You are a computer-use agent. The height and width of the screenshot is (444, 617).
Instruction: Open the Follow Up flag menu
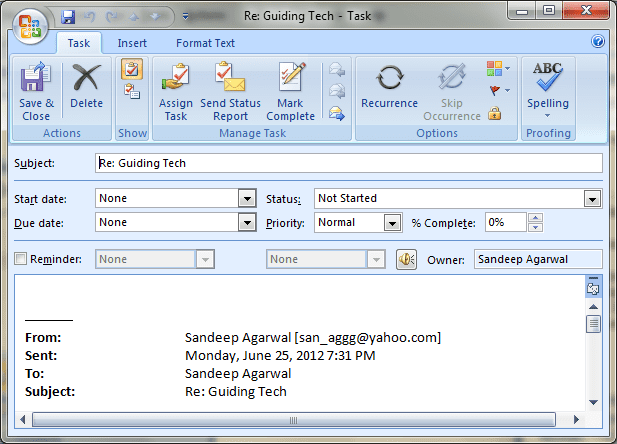point(499,91)
